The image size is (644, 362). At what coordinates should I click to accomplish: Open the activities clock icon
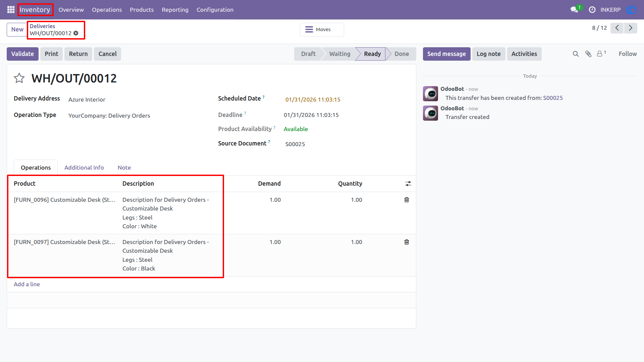(x=592, y=10)
